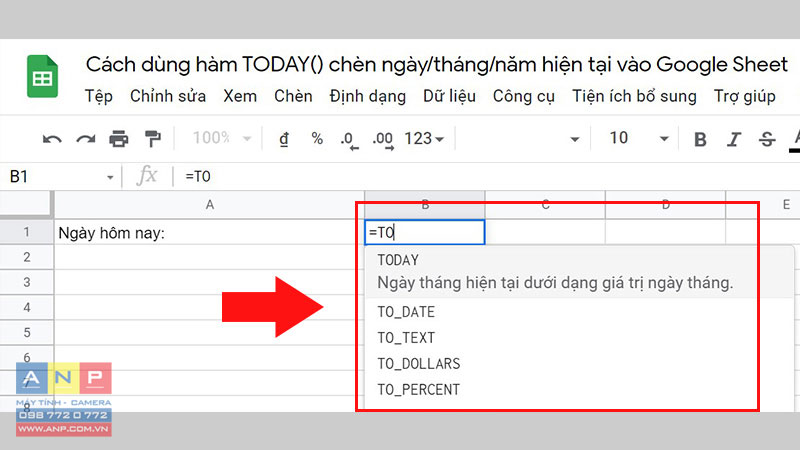Select column E header
The image size is (800, 450).
[763, 205]
